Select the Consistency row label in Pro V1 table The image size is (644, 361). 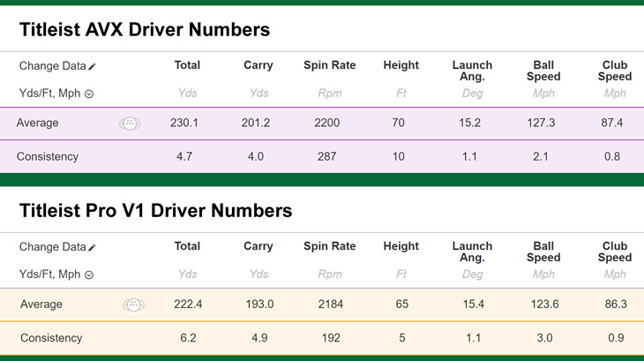pos(51,338)
